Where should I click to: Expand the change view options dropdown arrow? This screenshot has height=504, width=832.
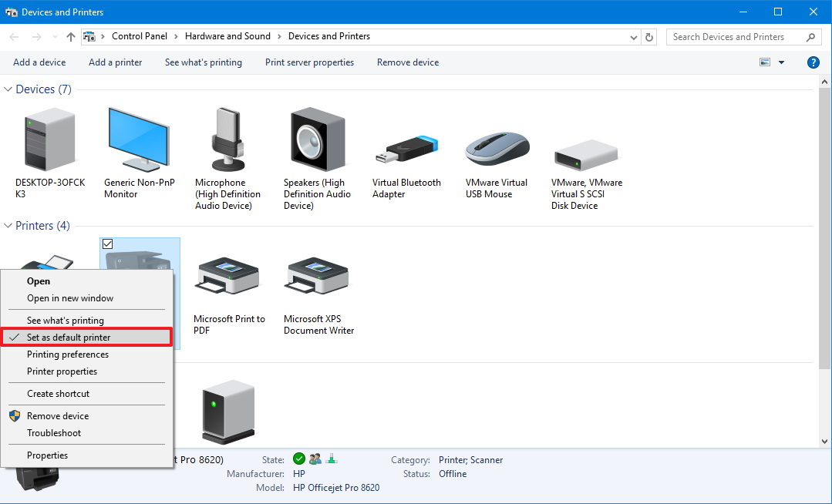coord(782,62)
